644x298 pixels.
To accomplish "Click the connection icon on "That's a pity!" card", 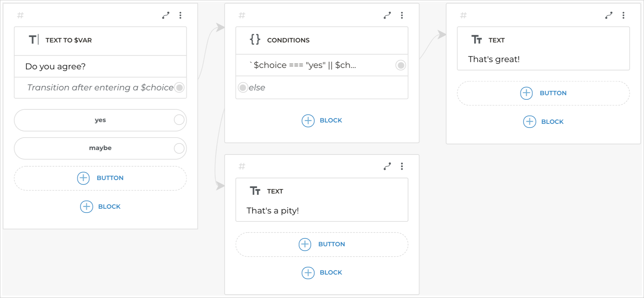I will pyautogui.click(x=387, y=167).
